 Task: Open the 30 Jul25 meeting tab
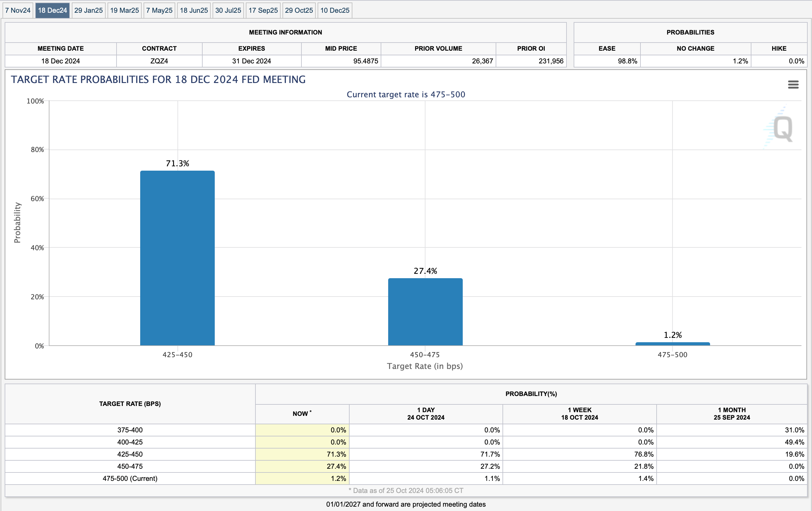click(x=228, y=11)
